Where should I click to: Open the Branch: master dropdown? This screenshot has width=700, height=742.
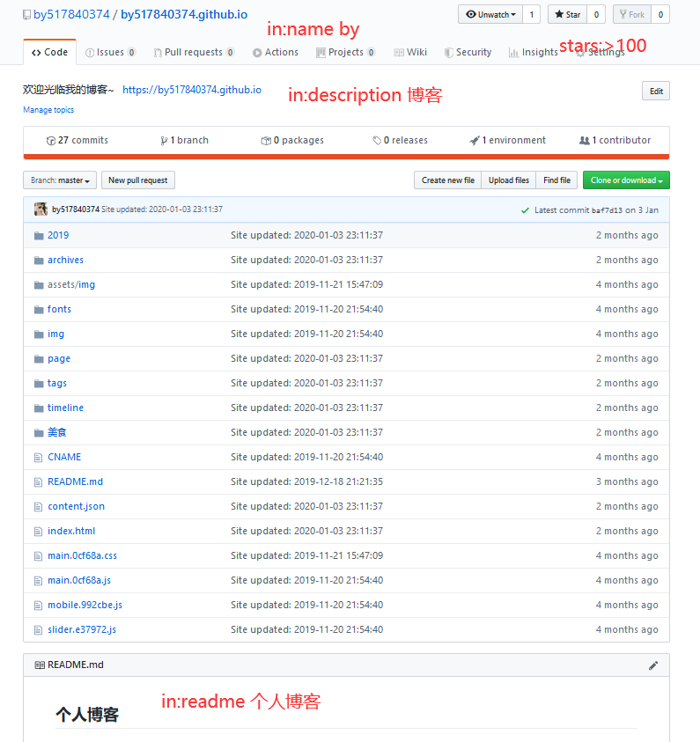(x=60, y=180)
